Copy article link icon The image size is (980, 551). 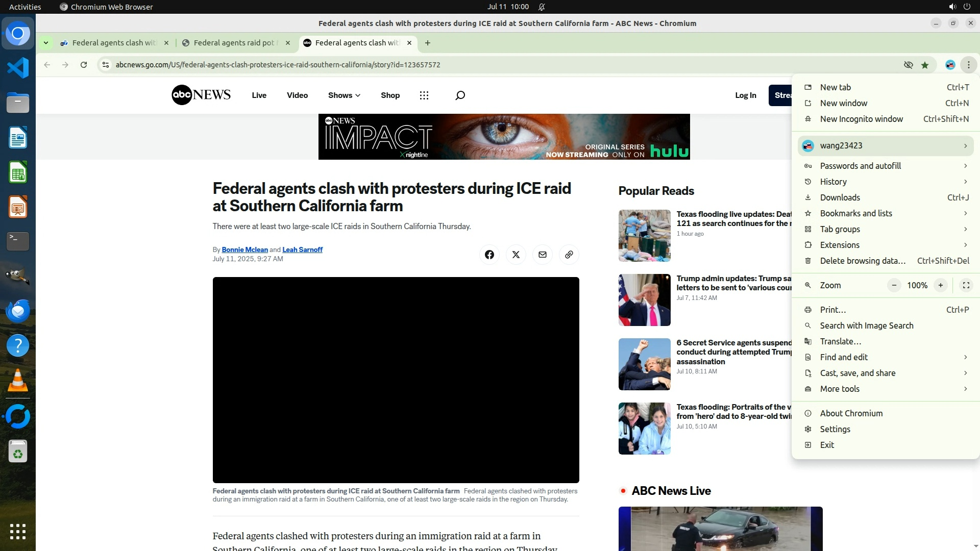[569, 255]
